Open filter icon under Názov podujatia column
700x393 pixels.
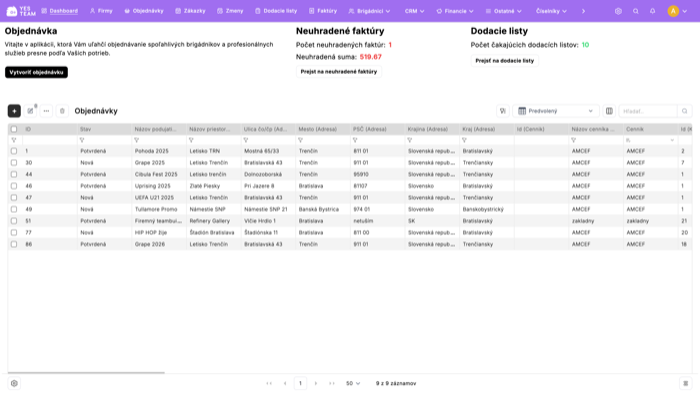point(137,140)
